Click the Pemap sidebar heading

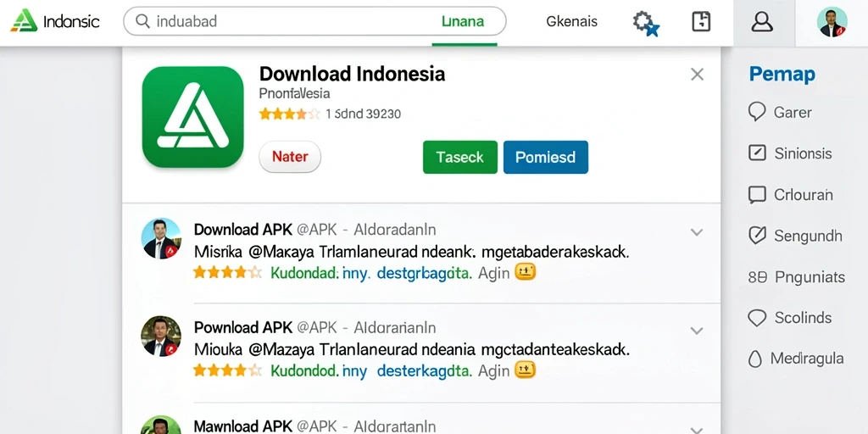coord(782,75)
